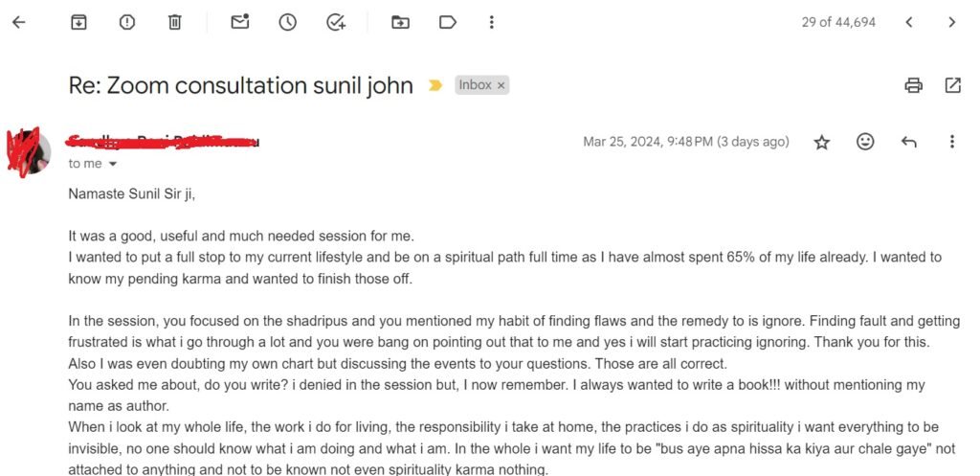
Task: Open the toolbar more options menu
Action: point(491,22)
